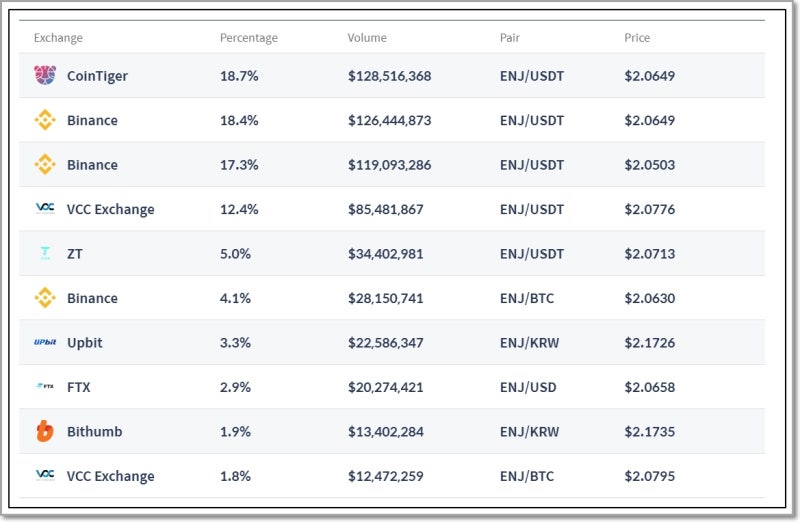The image size is (800, 522).
Task: Click the $2.1735 price value
Action: tap(649, 432)
